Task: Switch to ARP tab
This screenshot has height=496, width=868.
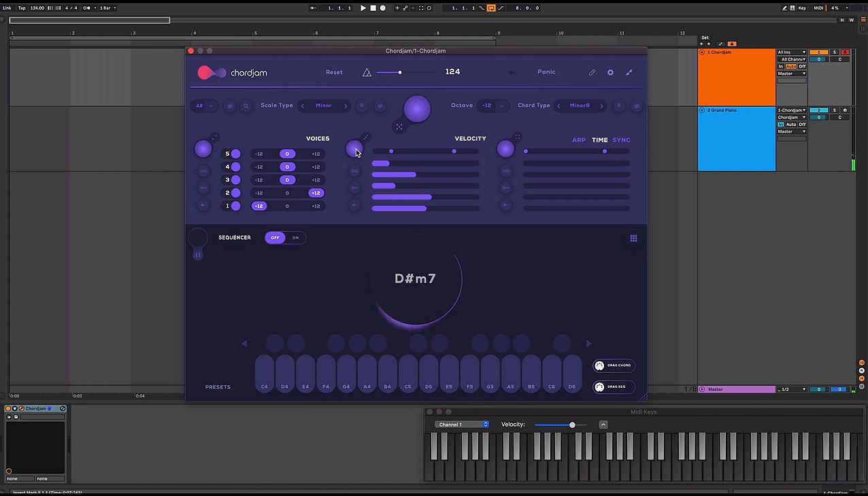Action: [x=579, y=140]
